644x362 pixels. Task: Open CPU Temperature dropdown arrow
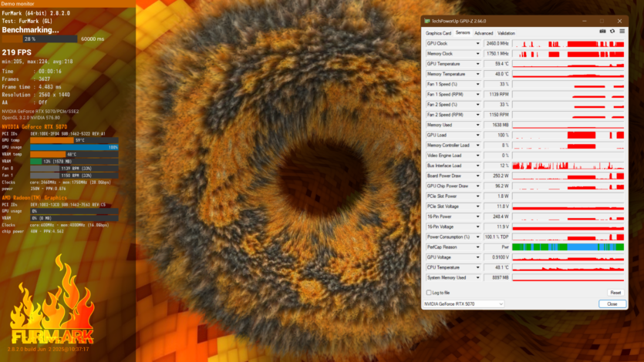(477, 267)
